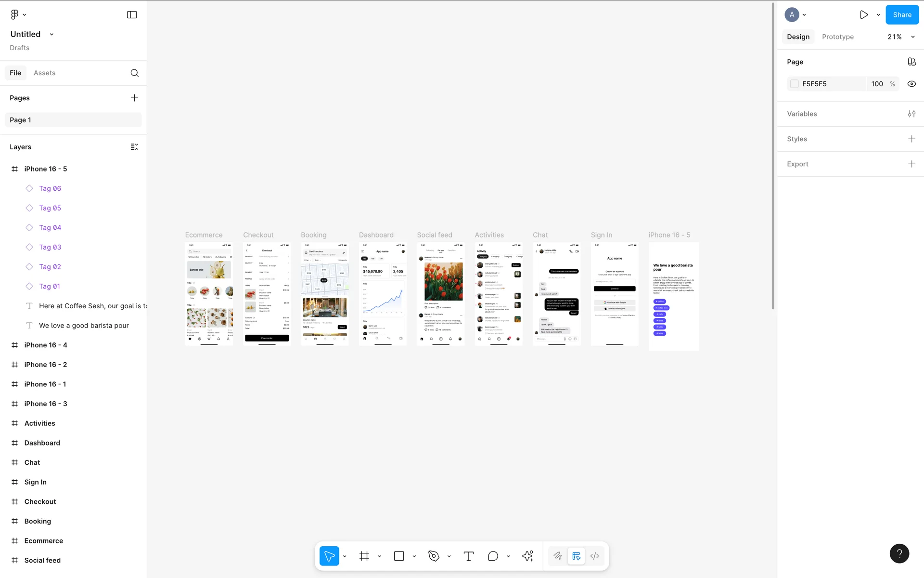Viewport: 924px width, 578px height.
Task: Expand the Untitled file name dropdown
Action: tap(51, 34)
